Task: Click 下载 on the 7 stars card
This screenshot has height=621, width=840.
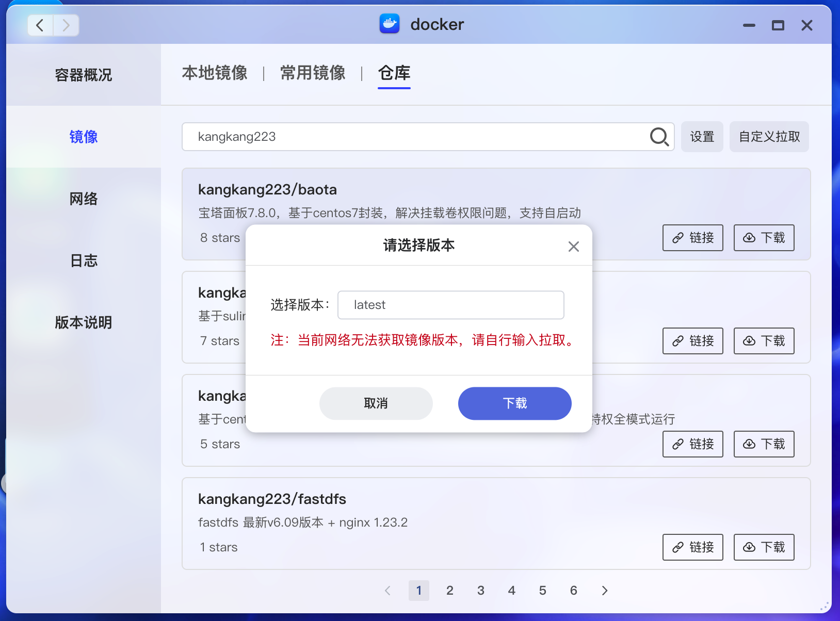Action: pyautogui.click(x=764, y=341)
